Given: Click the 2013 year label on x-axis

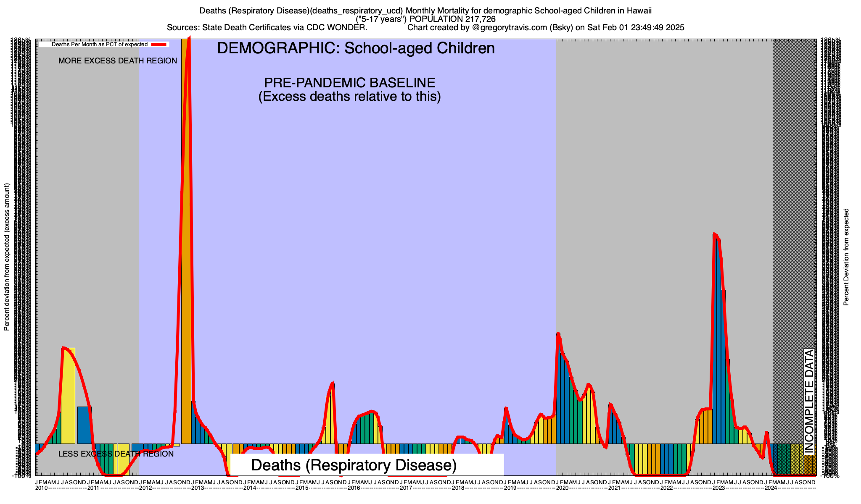Looking at the screenshot, I should click(x=197, y=488).
